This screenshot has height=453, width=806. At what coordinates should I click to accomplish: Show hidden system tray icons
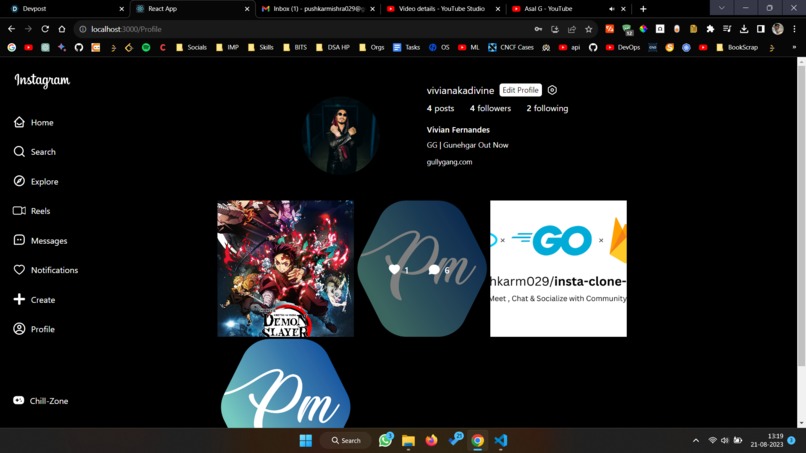click(x=695, y=441)
